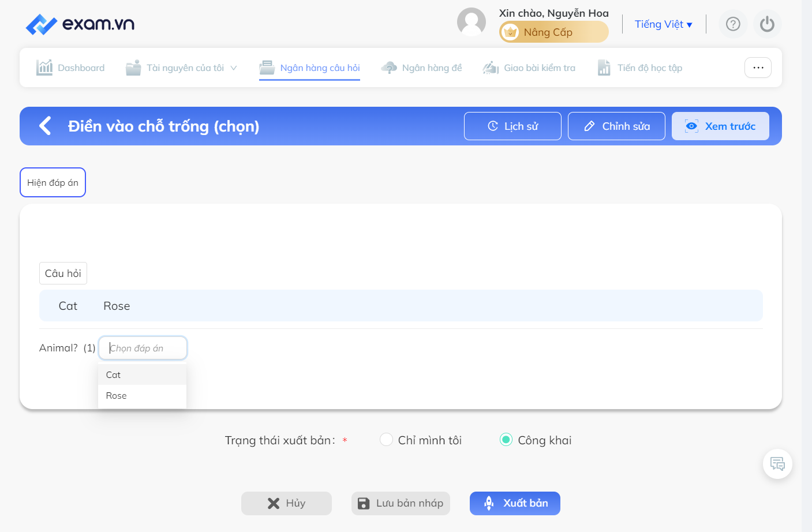This screenshot has width=812, height=532.
Task: Go to the Dashboard tab
Action: 70,68
